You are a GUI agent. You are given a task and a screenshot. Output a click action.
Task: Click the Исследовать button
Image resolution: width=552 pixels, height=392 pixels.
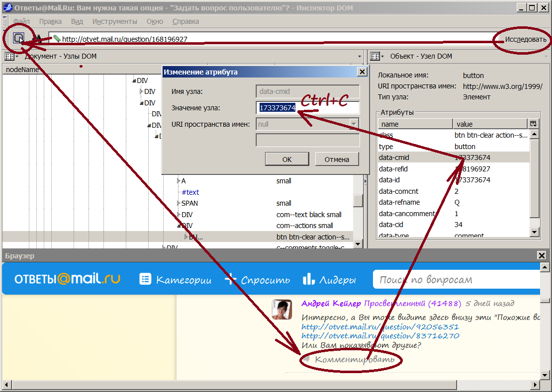point(525,39)
